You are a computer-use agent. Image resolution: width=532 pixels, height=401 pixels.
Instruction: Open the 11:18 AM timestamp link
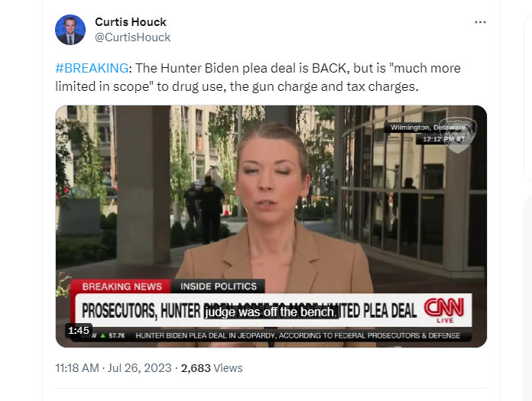[77, 368]
